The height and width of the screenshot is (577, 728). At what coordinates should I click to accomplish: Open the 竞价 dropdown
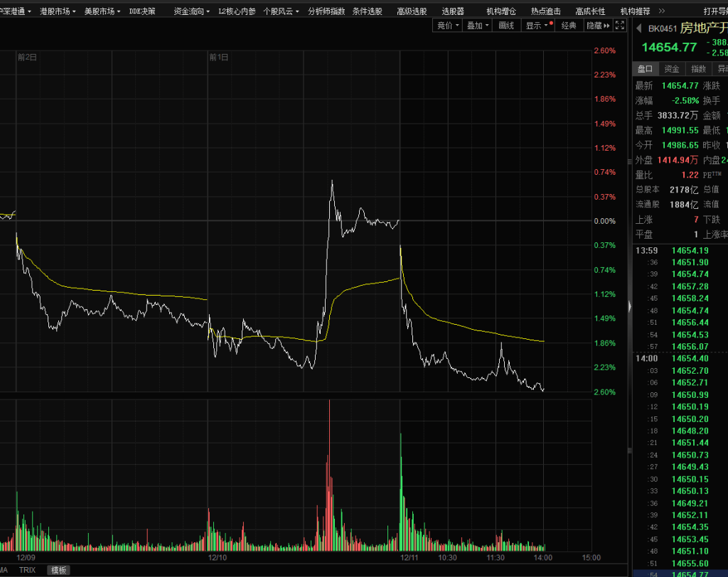point(448,25)
